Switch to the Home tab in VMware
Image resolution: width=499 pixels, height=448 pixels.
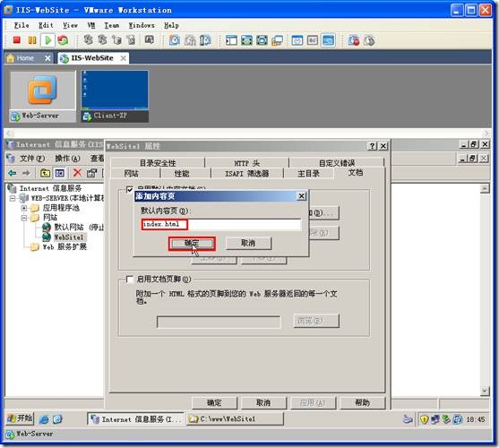click(25, 58)
